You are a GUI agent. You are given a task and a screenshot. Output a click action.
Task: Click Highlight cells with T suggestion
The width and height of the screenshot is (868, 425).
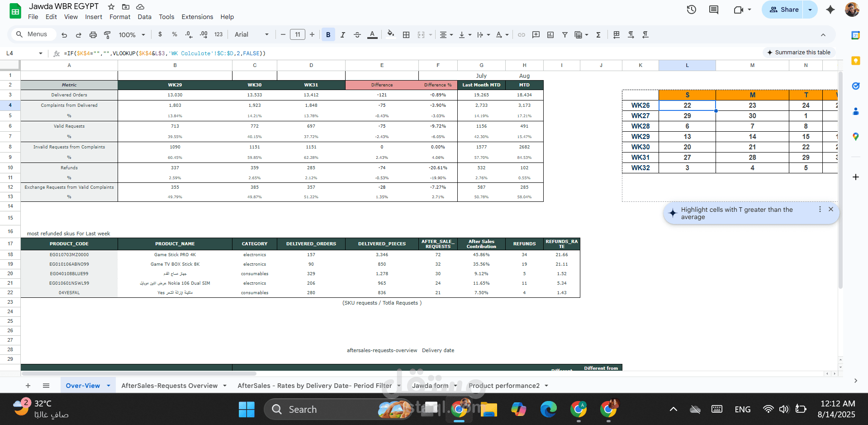pyautogui.click(x=736, y=213)
